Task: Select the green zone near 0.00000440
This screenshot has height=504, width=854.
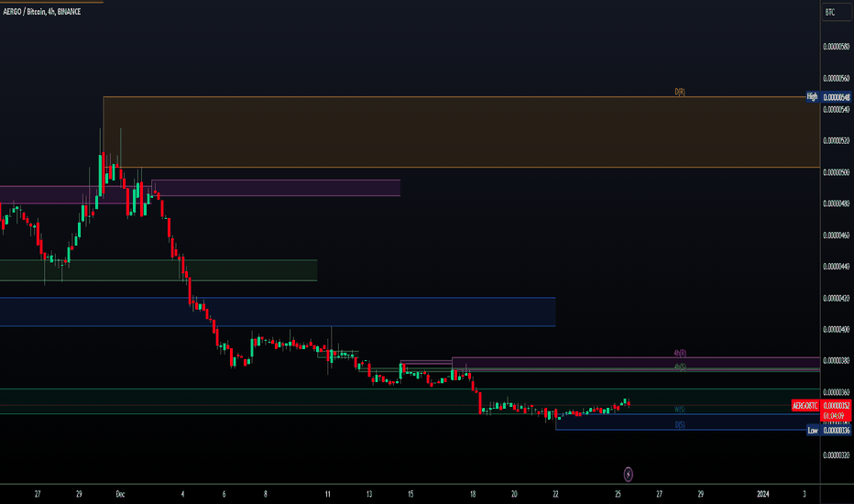Action: pyautogui.click(x=159, y=270)
